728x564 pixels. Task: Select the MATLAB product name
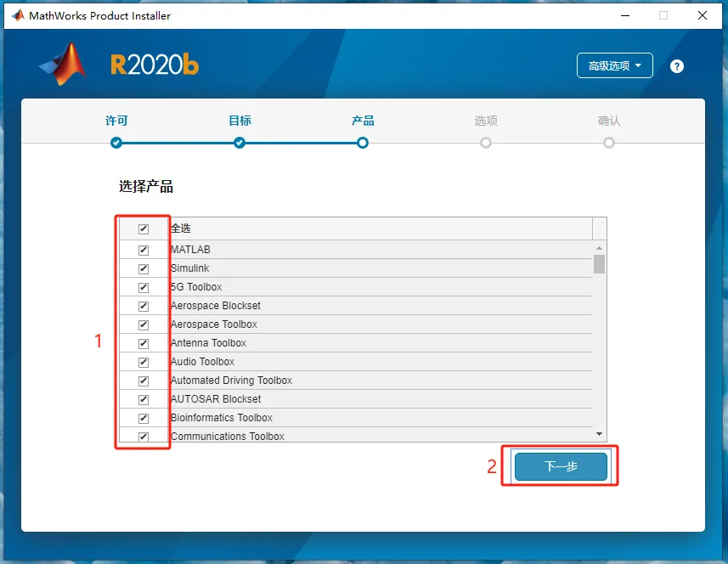190,250
